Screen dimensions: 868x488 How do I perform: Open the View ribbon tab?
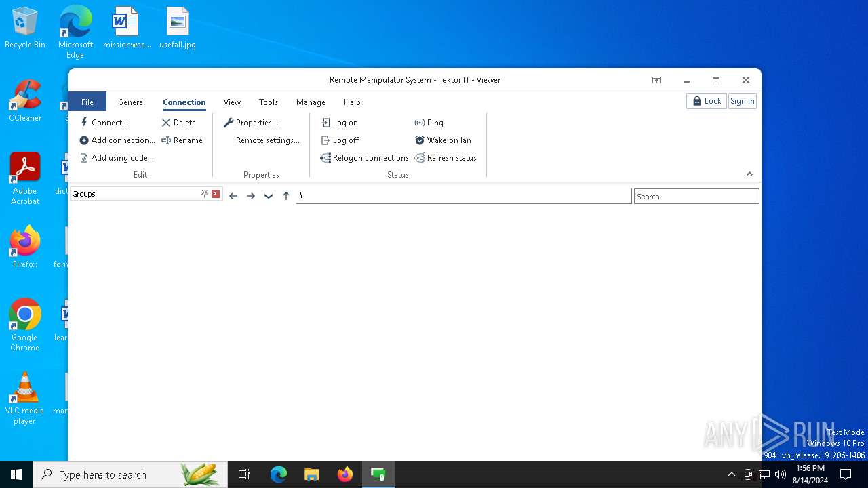pos(232,102)
